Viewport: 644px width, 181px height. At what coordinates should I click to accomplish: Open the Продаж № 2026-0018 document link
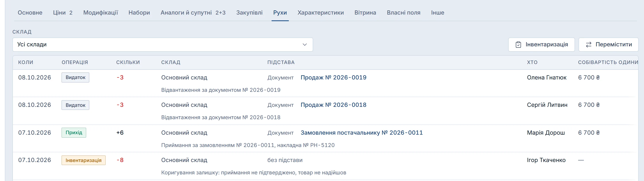coord(333,105)
